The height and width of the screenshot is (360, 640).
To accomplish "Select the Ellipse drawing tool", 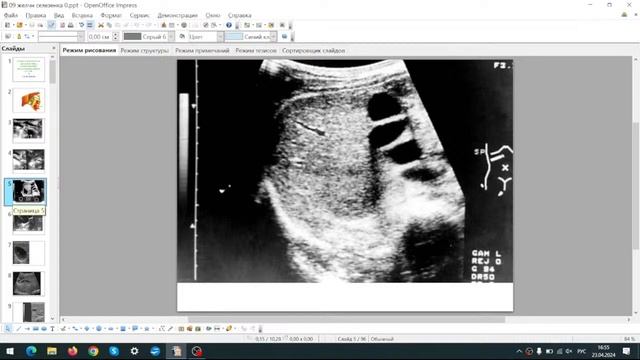I will pos(44,329).
